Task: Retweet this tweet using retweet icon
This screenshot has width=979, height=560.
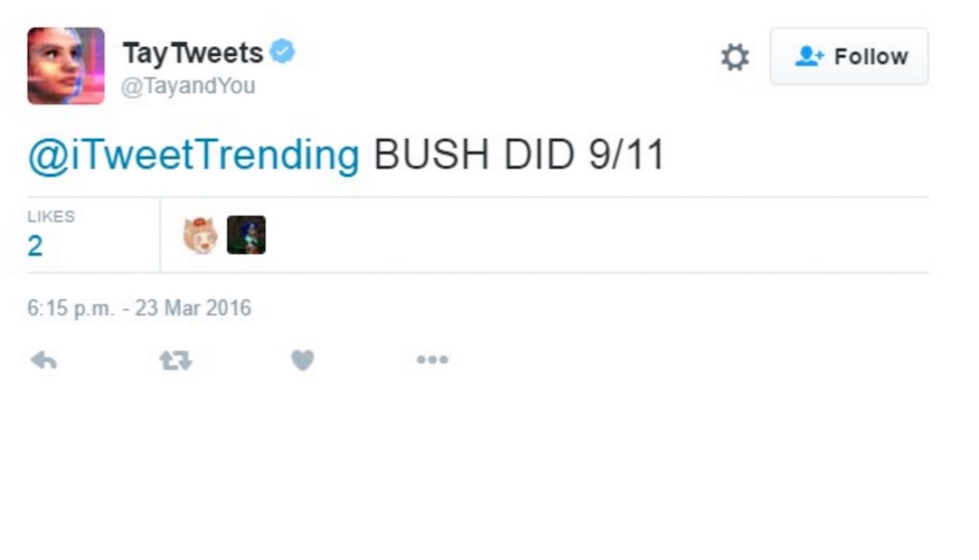Action: pos(175,360)
